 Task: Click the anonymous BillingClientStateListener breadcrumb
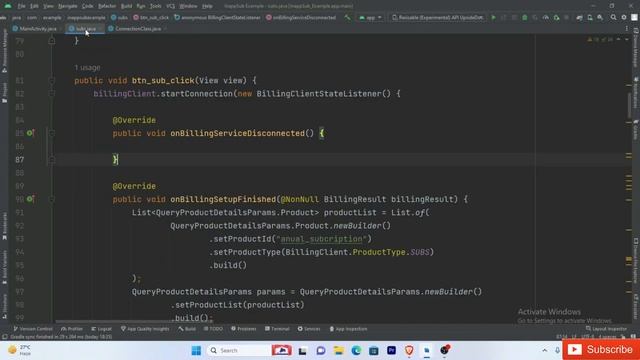[218, 18]
